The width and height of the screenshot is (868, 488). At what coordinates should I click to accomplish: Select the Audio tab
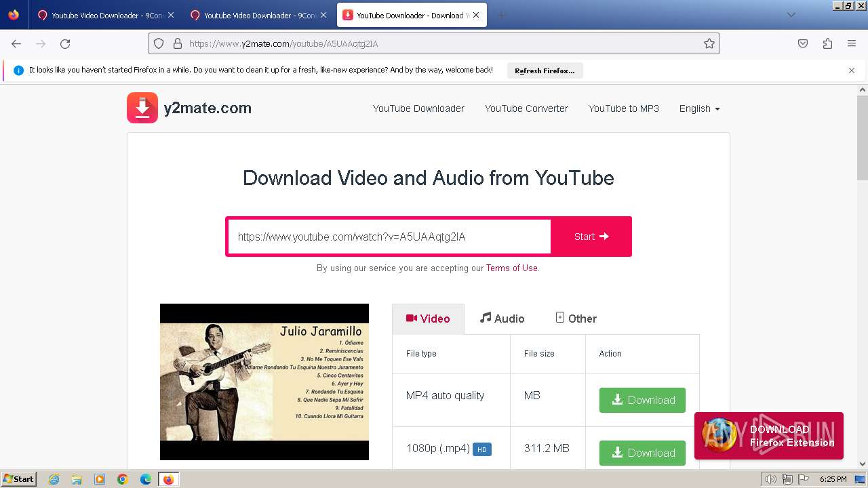coord(502,319)
